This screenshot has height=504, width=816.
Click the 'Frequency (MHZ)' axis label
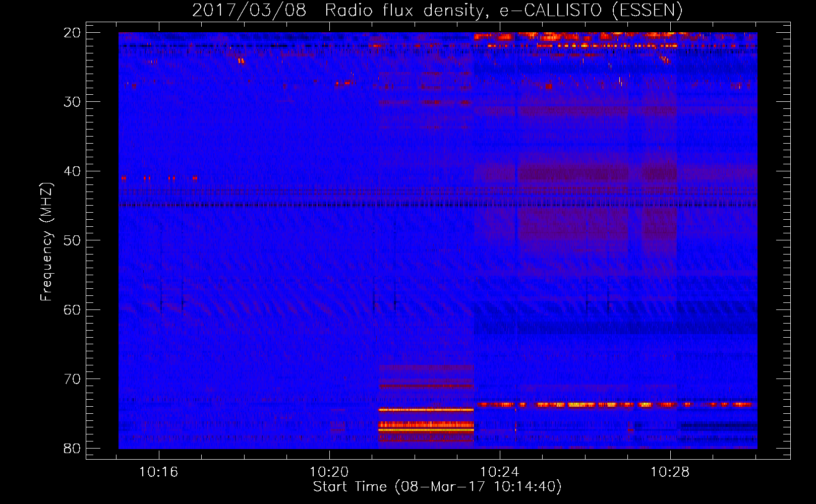click(x=46, y=242)
